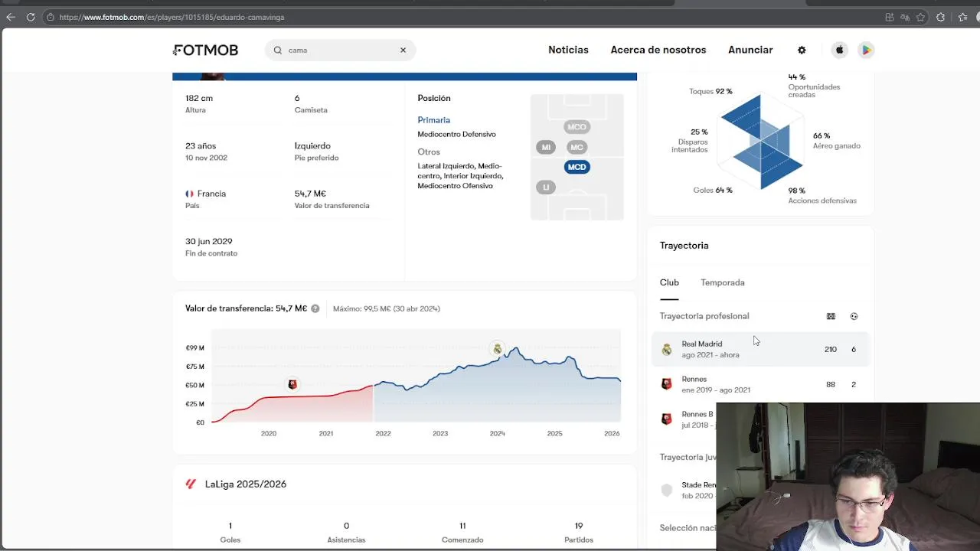Click the goals ball column icon

pos(854,316)
